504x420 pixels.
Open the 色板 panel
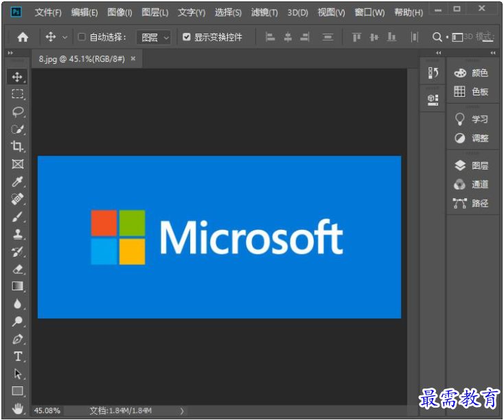472,91
